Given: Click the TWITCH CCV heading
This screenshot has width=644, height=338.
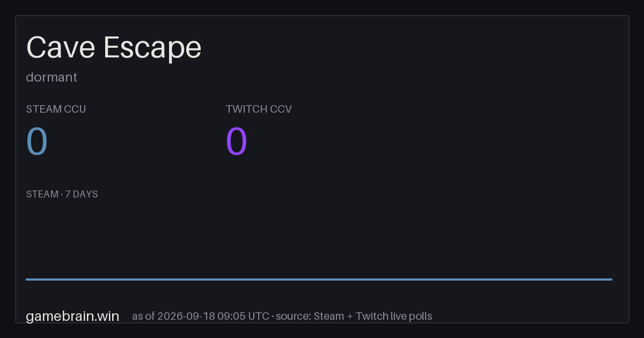Looking at the screenshot, I should pos(259,109).
